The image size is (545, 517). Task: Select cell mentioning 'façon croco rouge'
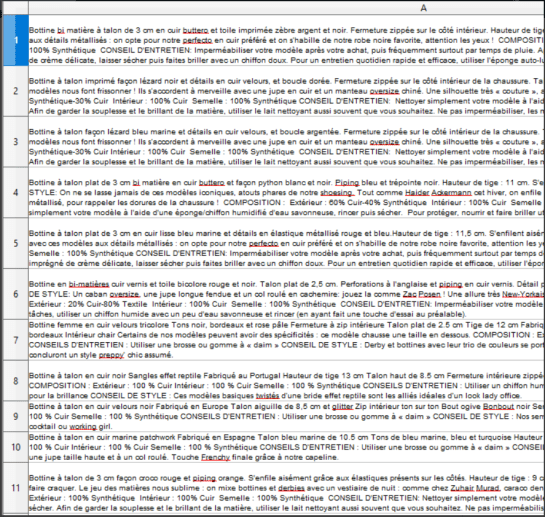(x=287, y=488)
